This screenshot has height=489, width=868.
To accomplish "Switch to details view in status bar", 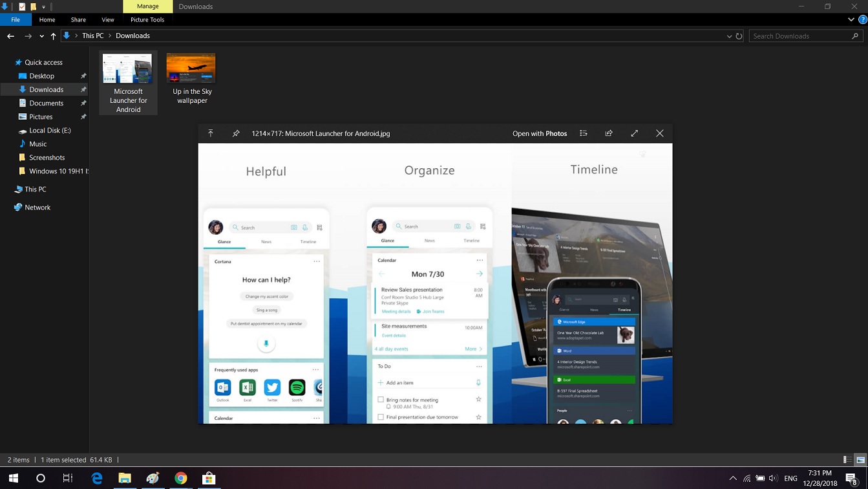I will [847, 460].
